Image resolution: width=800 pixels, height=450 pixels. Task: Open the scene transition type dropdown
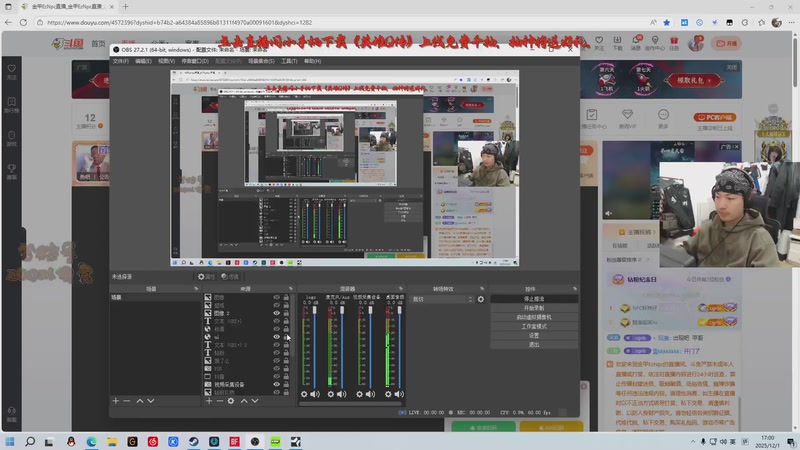click(x=442, y=299)
